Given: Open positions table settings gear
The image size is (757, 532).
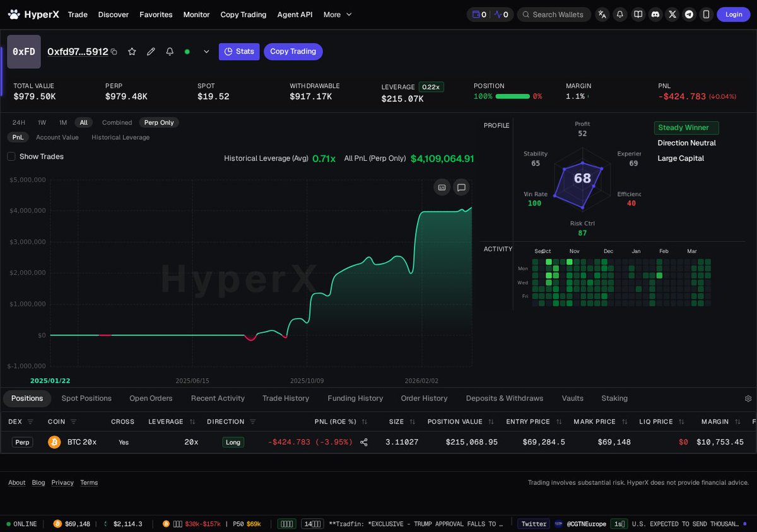Looking at the screenshot, I should coord(748,398).
